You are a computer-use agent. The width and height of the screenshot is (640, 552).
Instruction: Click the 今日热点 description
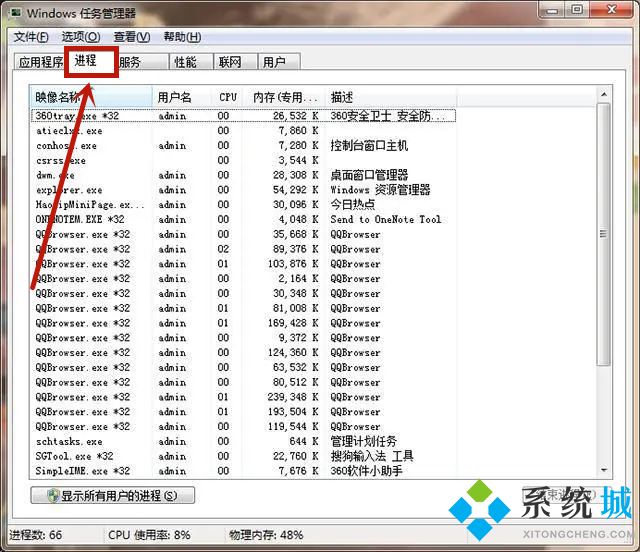tap(353, 205)
